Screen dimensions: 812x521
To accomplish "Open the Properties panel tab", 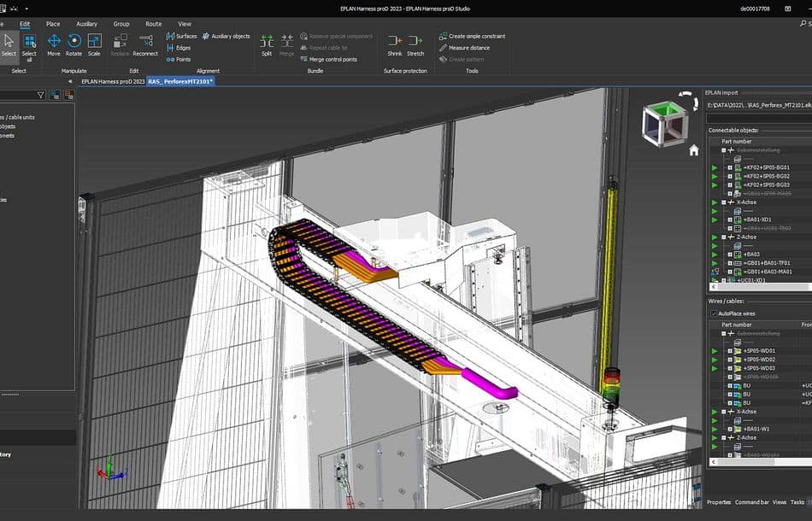I will 719,502.
